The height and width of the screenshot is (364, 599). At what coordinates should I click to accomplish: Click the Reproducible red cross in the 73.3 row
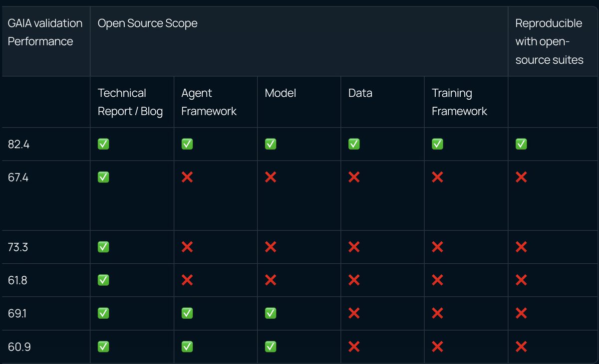[x=521, y=247]
